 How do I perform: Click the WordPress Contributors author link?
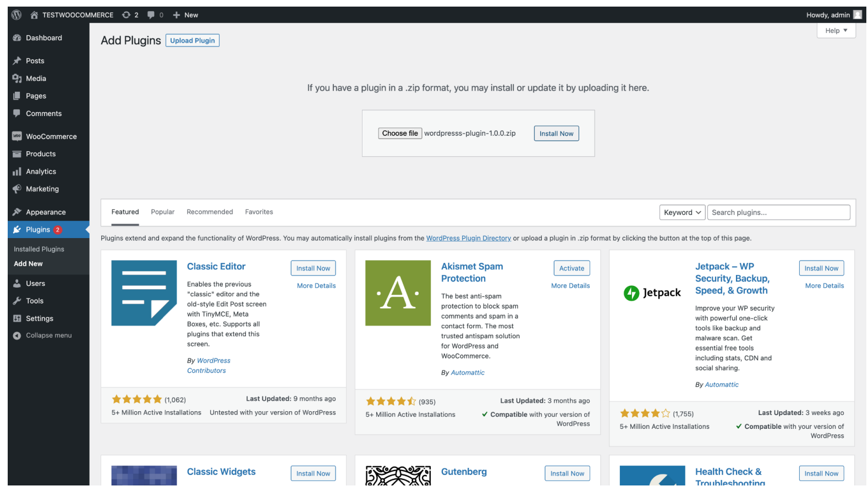pyautogui.click(x=208, y=366)
